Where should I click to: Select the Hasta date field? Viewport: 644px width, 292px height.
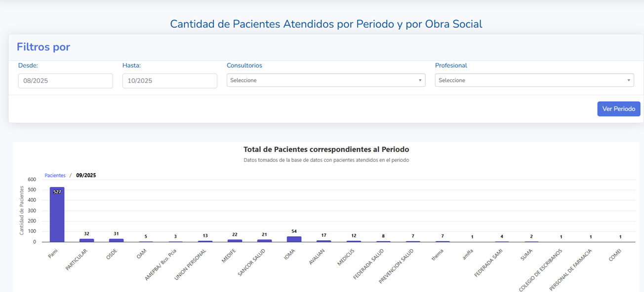169,80
